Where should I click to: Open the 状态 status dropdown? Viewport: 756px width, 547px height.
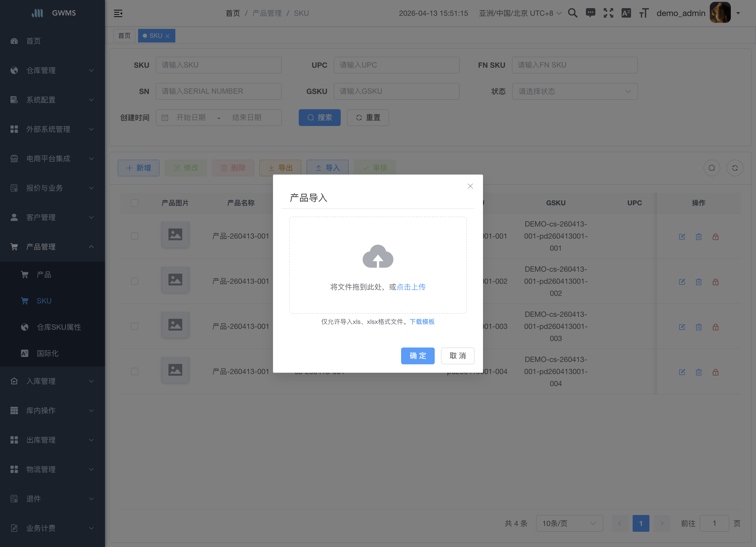(575, 91)
